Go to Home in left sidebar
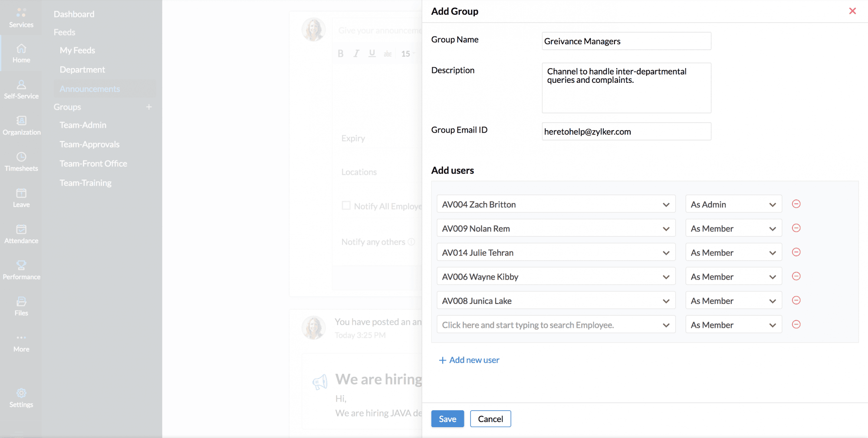This screenshot has height=438, width=868. 21,53
